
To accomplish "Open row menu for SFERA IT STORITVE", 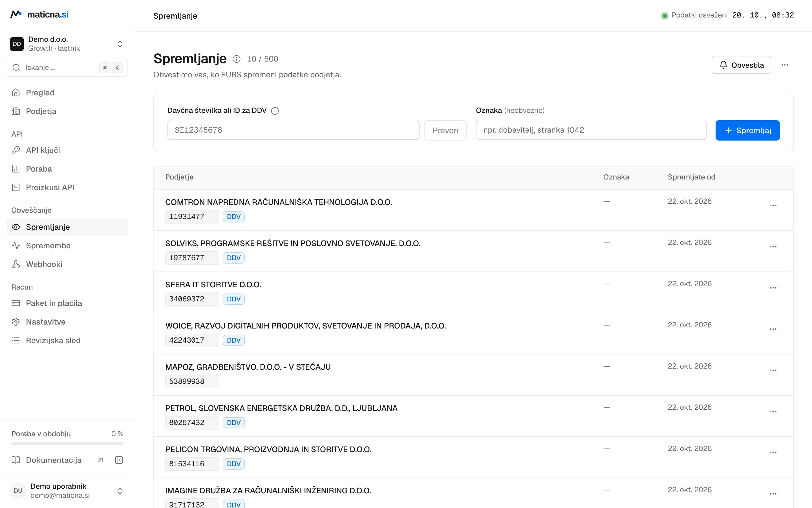I will [773, 288].
